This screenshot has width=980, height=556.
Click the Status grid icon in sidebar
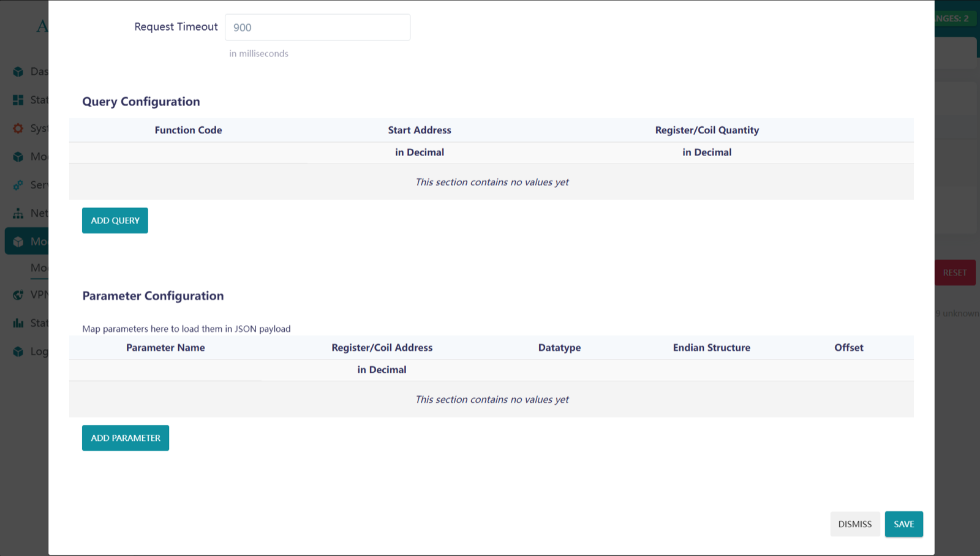coord(18,100)
